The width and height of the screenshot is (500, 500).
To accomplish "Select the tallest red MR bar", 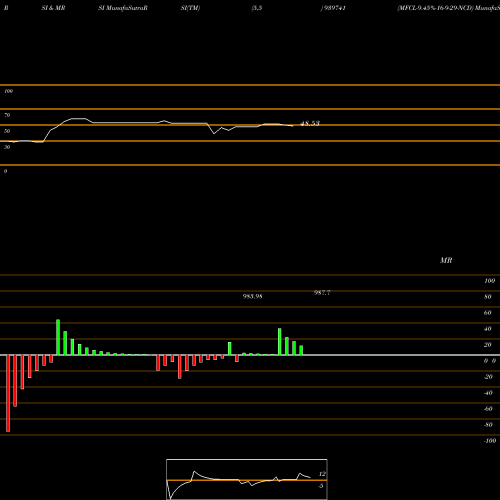I will click(8, 393).
